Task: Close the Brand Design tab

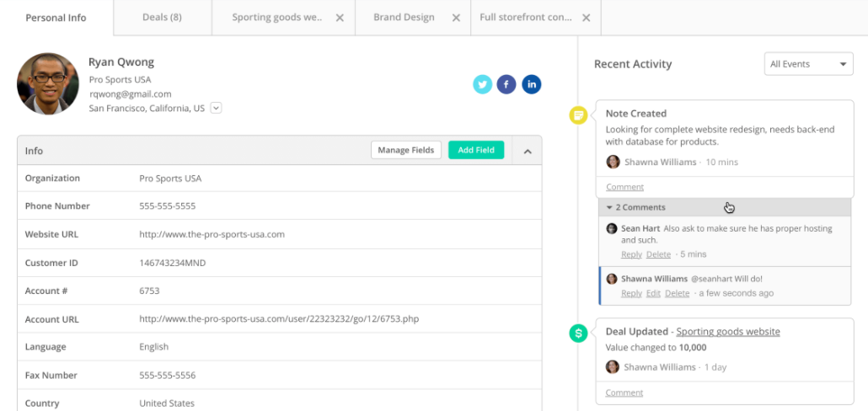Action: [456, 18]
